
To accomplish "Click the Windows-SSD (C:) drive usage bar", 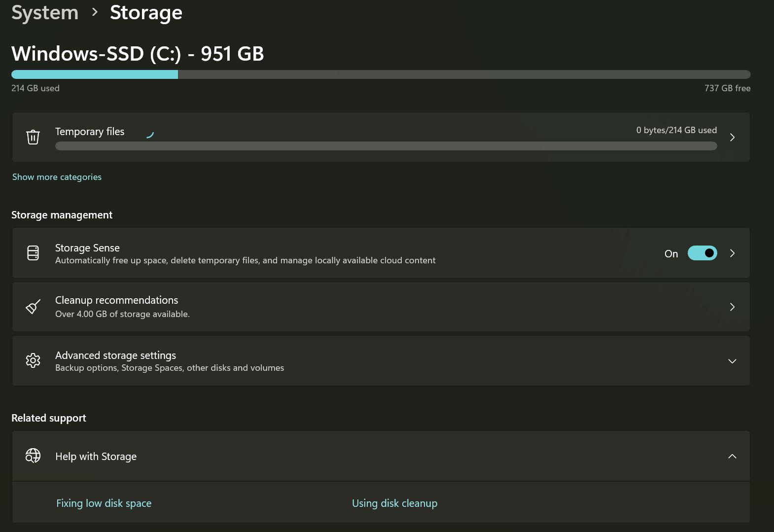I will click(x=381, y=74).
